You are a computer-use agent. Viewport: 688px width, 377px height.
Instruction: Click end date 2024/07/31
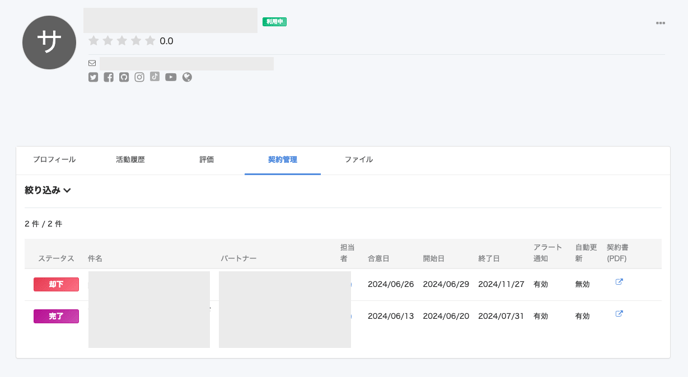[501, 316]
